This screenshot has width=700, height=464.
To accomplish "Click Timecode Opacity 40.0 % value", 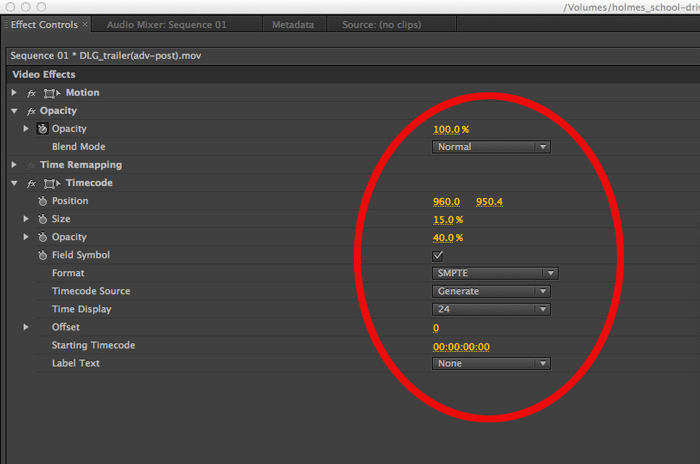I will coord(448,238).
